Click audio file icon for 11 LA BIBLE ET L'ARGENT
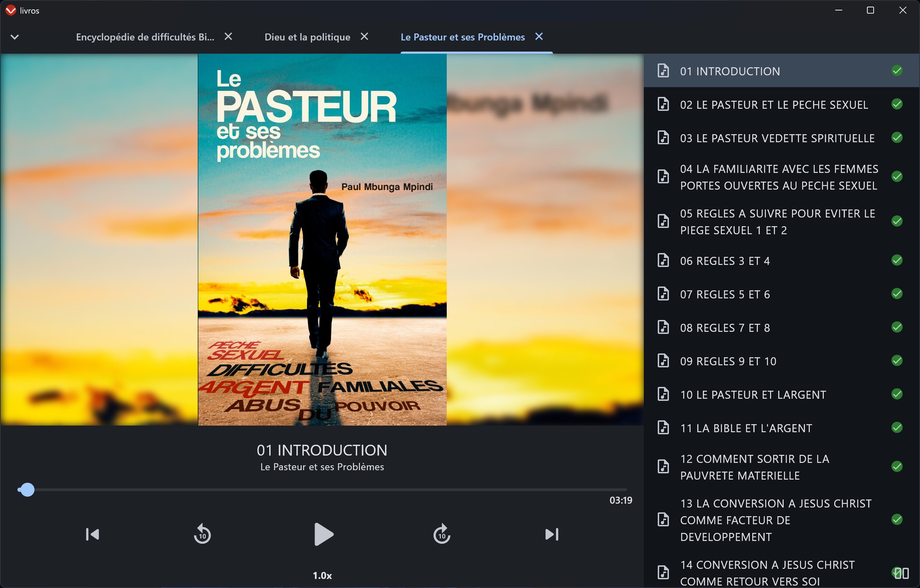 click(x=663, y=428)
